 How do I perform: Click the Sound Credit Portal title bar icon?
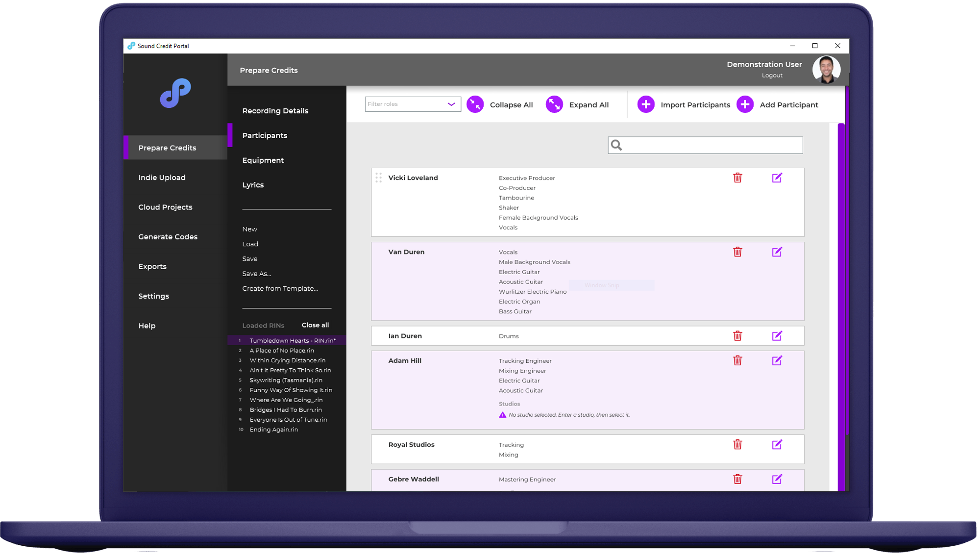click(x=131, y=46)
